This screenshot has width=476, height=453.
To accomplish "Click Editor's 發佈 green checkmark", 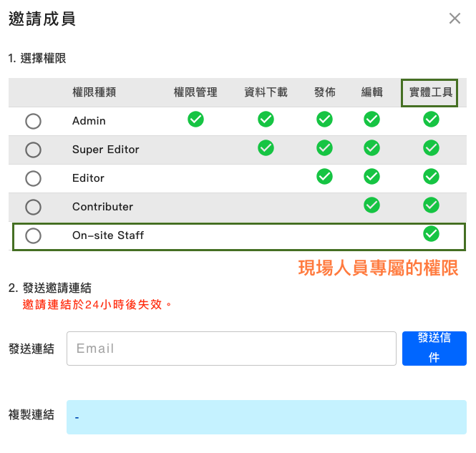I will click(x=325, y=177).
